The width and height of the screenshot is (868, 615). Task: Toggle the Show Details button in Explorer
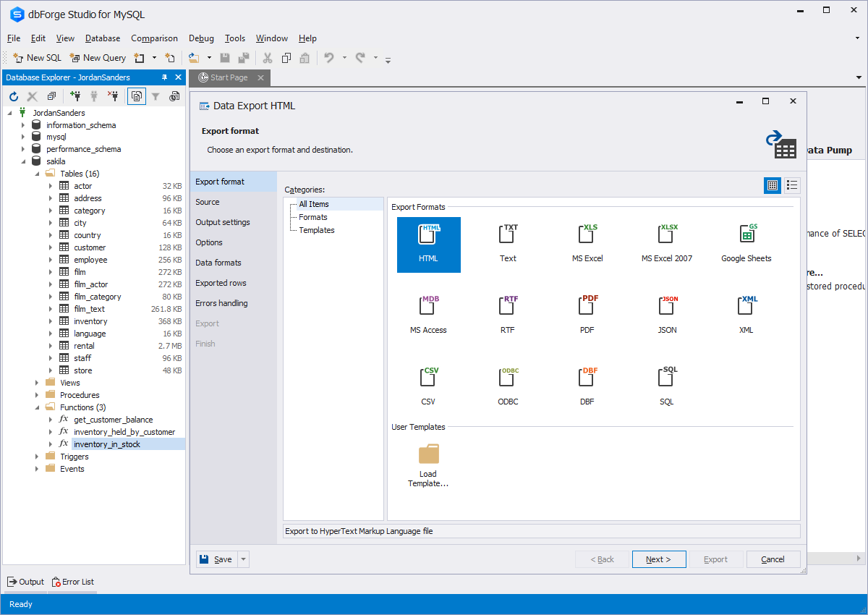click(137, 96)
